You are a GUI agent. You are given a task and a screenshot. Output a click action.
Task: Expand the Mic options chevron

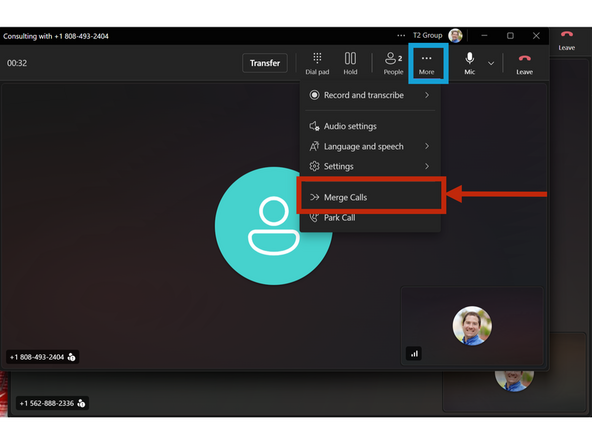(491, 63)
